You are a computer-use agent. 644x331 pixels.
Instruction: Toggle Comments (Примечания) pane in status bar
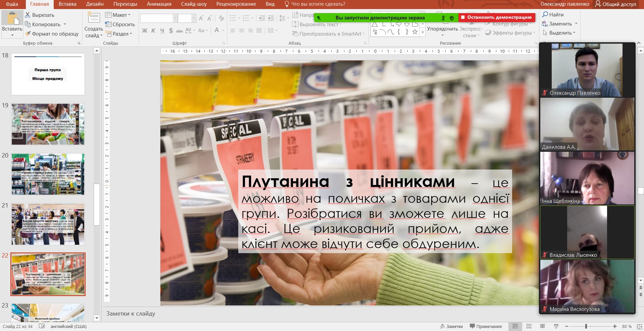pyautogui.click(x=486, y=326)
